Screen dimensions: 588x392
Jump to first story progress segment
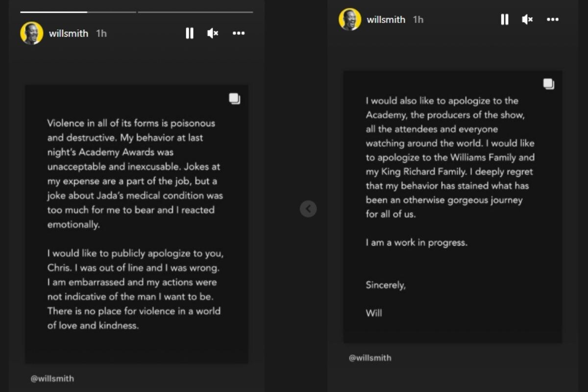[x=78, y=12]
